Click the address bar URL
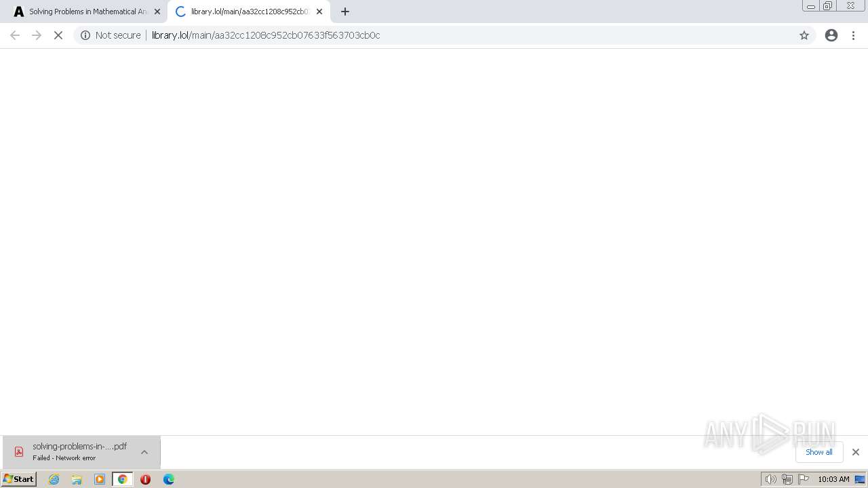Viewport: 868px width, 488px height. (266, 35)
